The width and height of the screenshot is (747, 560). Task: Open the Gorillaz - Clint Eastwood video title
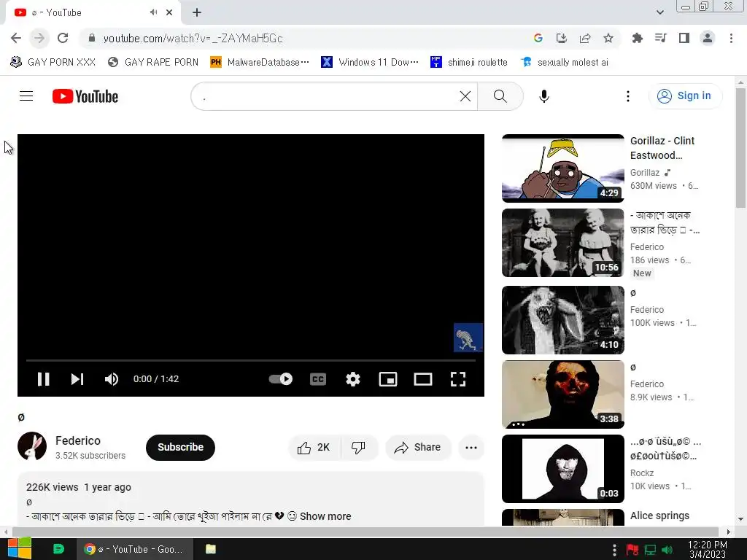pyautogui.click(x=662, y=148)
